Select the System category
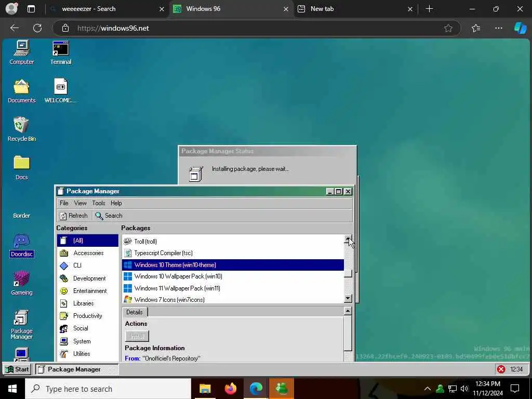Image resolution: width=532 pixels, height=399 pixels. point(88,341)
